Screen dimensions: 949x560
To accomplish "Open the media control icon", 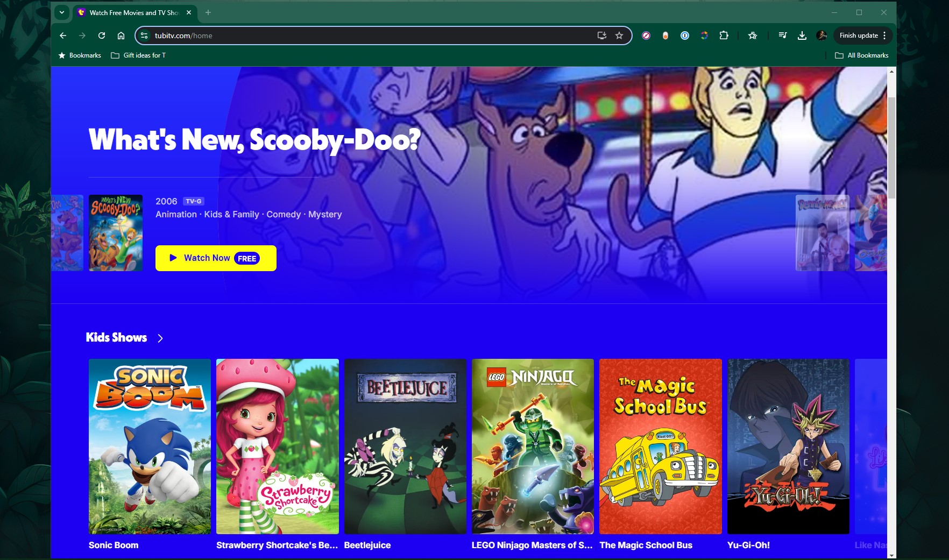I will 783,36.
